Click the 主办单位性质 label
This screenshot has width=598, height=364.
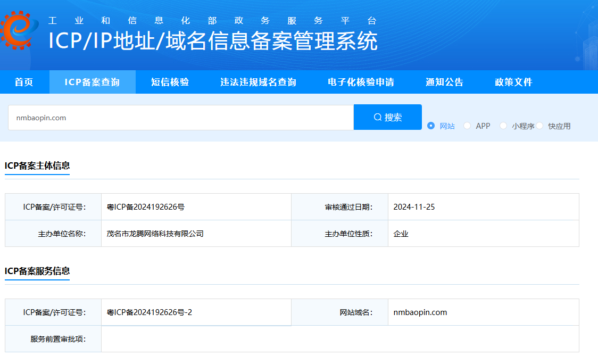(348, 234)
